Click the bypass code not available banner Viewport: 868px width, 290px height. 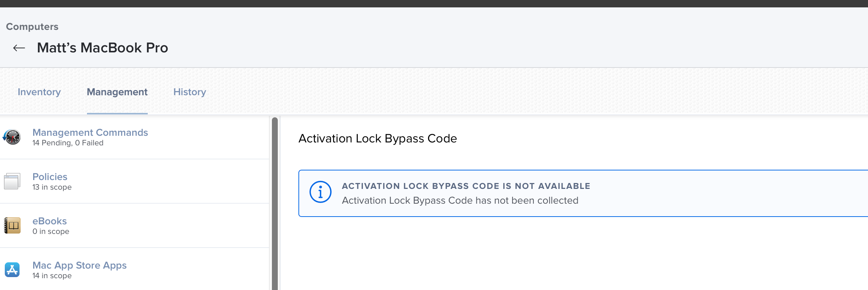click(583, 193)
